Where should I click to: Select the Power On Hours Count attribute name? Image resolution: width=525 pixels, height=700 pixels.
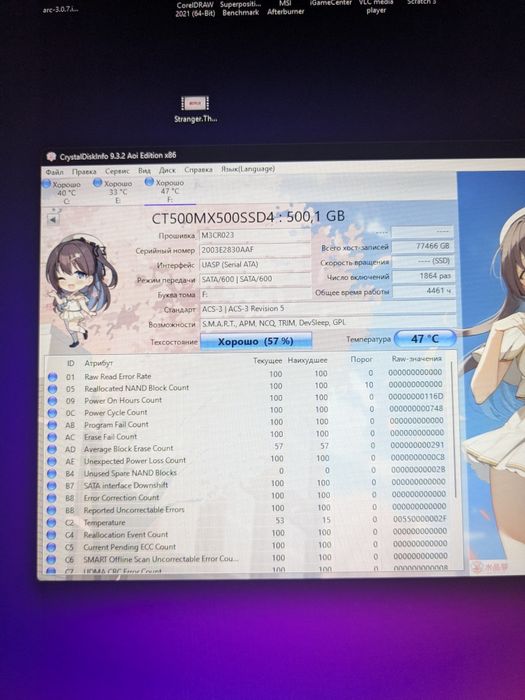pyautogui.click(x=123, y=400)
